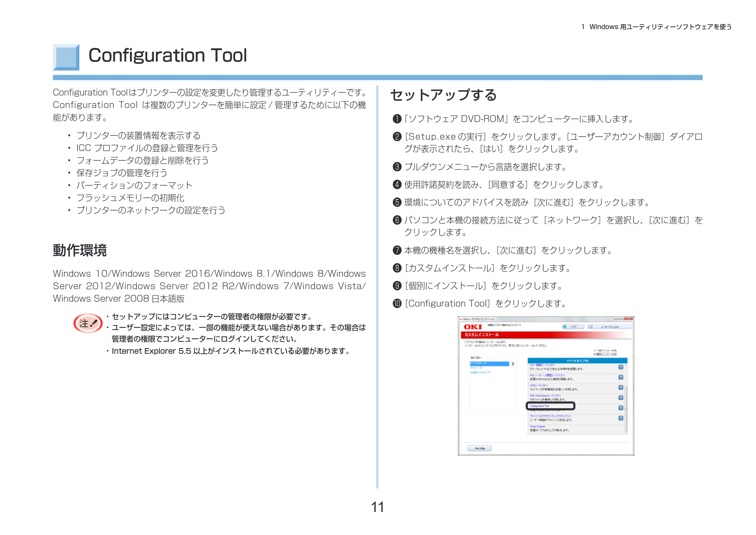
Task: Click the プリントジョブアカウンティングクライアント link
Action: click(550, 416)
